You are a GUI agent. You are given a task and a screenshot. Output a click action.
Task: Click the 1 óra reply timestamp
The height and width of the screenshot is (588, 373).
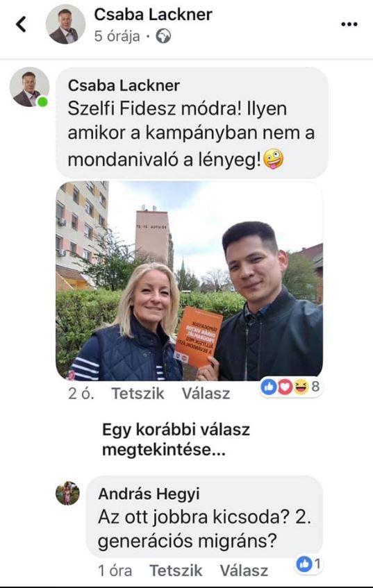[x=115, y=571]
